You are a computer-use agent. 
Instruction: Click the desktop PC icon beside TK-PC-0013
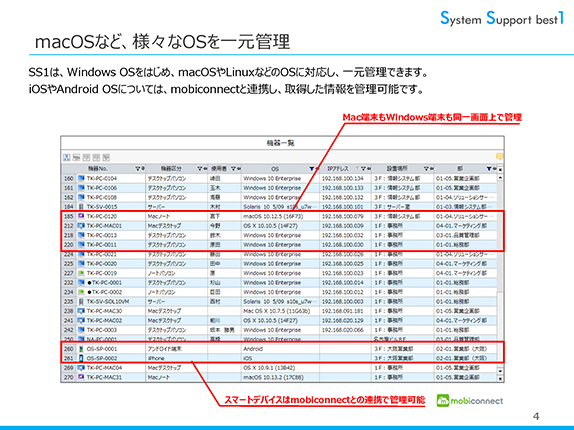[x=81, y=235]
